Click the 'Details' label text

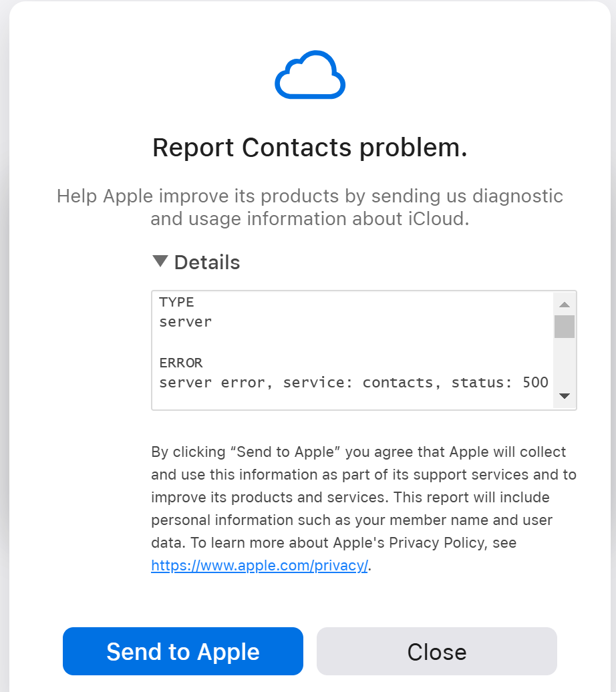pos(207,262)
